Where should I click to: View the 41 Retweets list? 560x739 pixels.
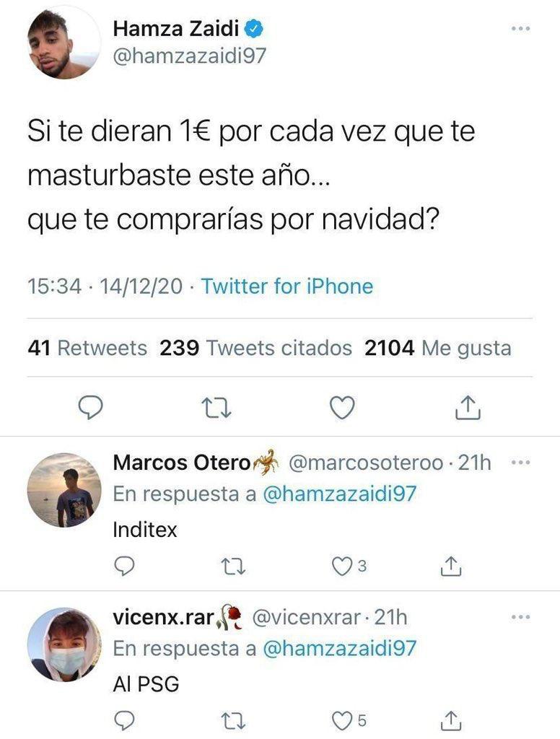[x=87, y=349]
